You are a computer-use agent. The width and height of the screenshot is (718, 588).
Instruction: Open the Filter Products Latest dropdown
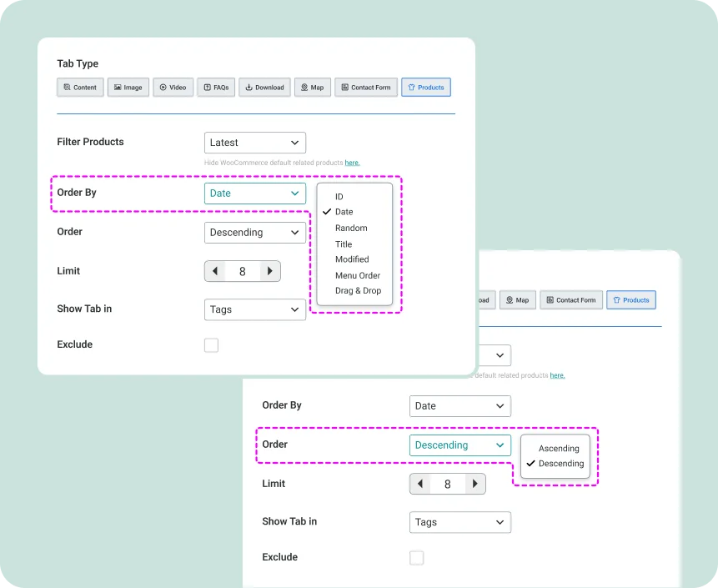pos(254,143)
